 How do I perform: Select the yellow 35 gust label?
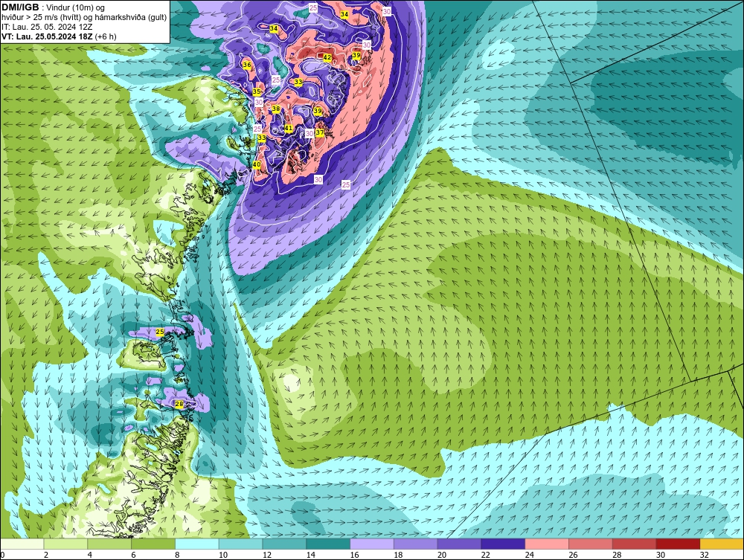(257, 91)
